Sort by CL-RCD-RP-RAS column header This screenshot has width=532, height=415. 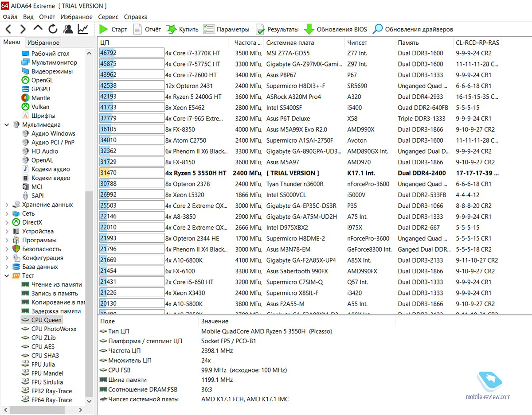click(477, 43)
